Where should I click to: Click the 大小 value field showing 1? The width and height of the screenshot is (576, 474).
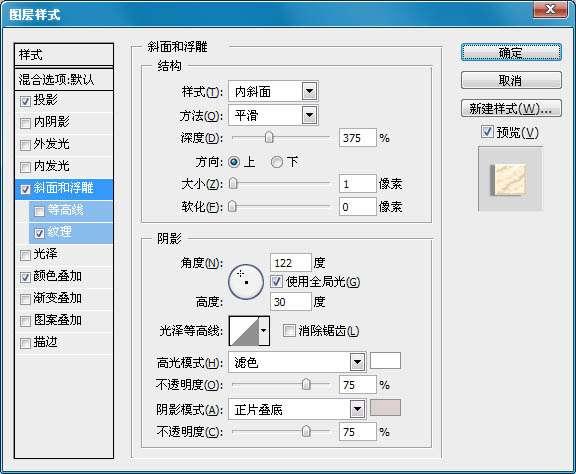[358, 184]
